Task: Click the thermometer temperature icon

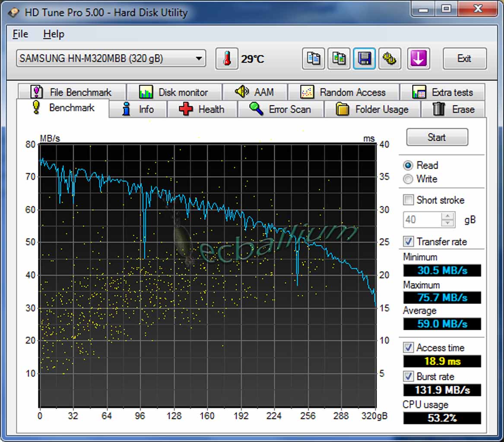Action: coord(227,59)
